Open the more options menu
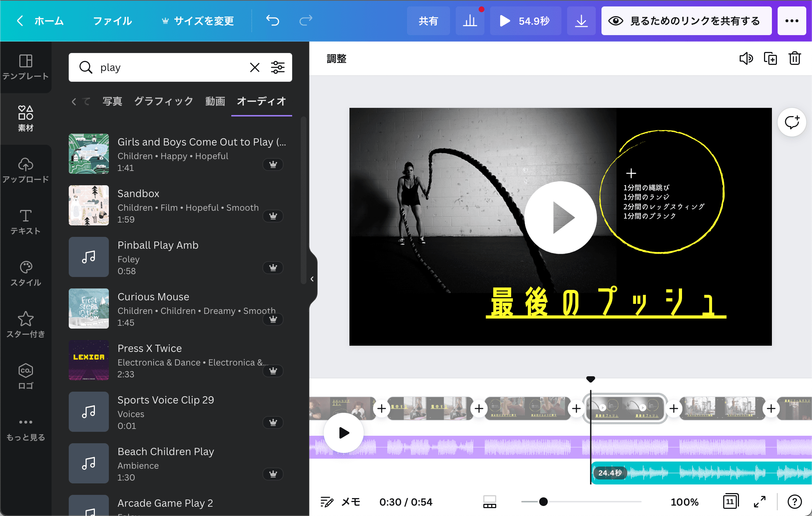 click(792, 20)
